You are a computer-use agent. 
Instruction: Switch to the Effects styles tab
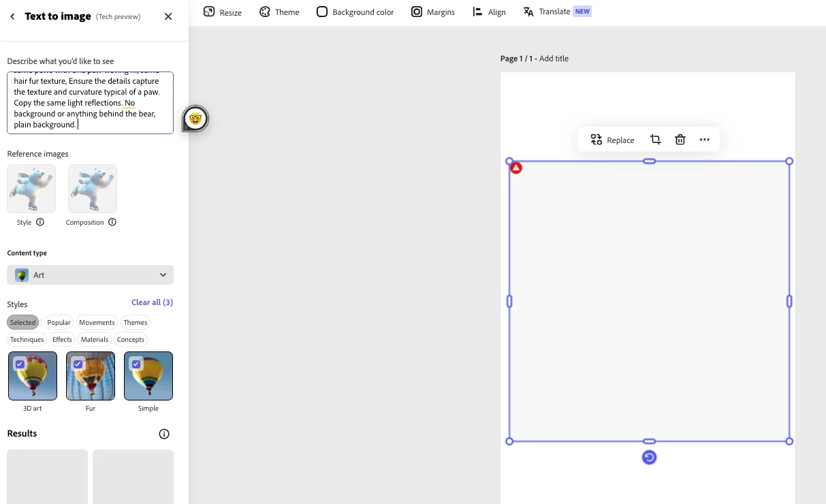[x=62, y=339]
